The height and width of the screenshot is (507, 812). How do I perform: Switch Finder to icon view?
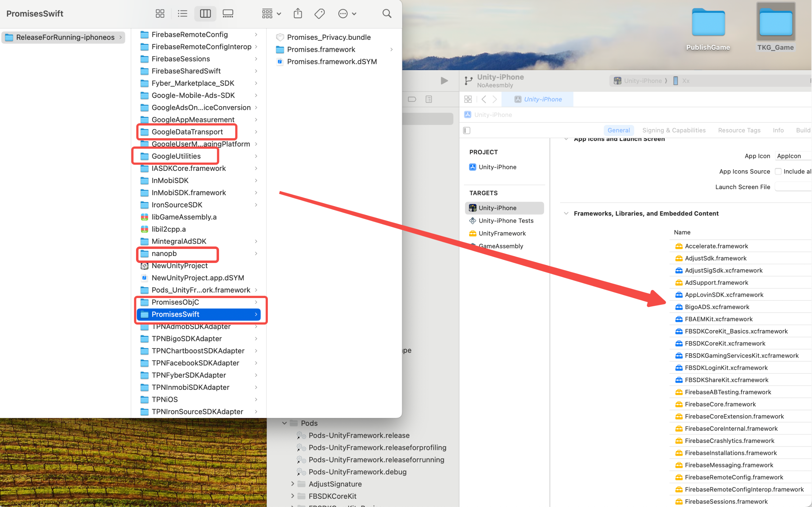pos(160,13)
